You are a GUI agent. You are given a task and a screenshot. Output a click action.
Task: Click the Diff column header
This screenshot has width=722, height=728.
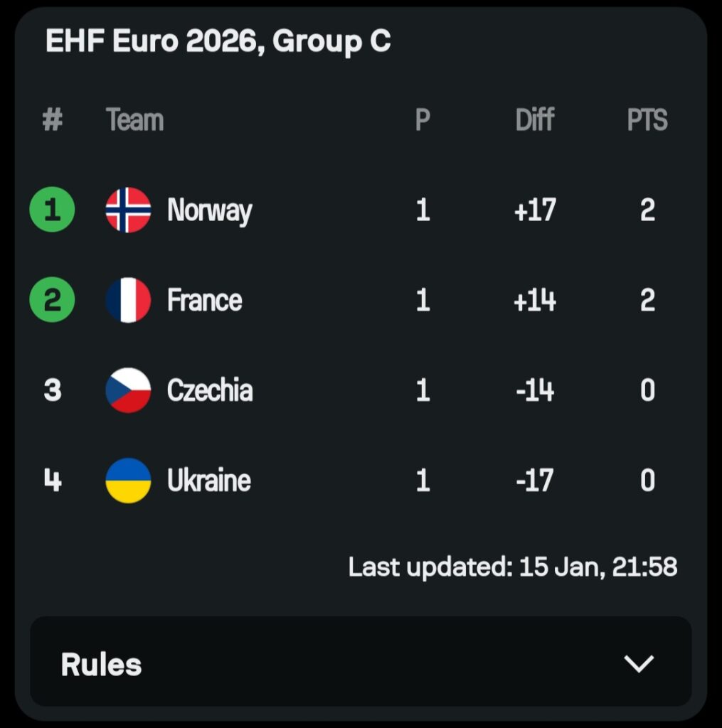[534, 120]
